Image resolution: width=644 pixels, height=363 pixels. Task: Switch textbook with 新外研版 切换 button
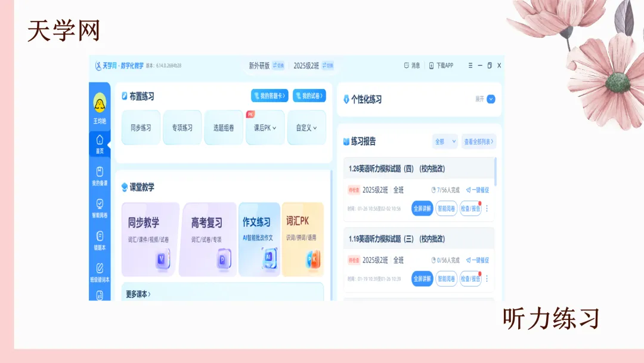tap(278, 66)
